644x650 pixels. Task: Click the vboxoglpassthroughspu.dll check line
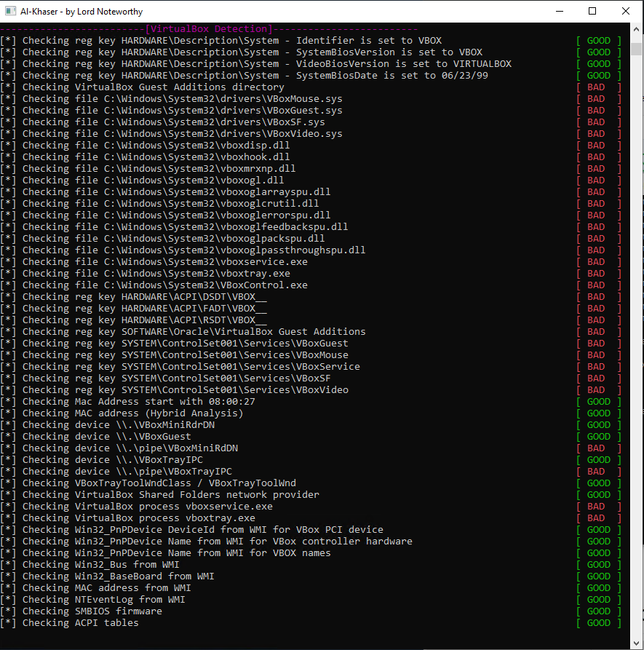click(x=311, y=250)
